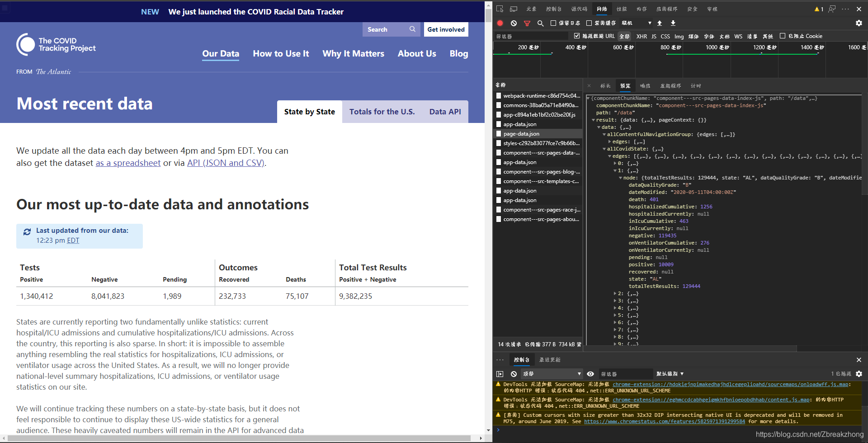
Task: Show the console sidebar panel icon
Action: [500, 374]
